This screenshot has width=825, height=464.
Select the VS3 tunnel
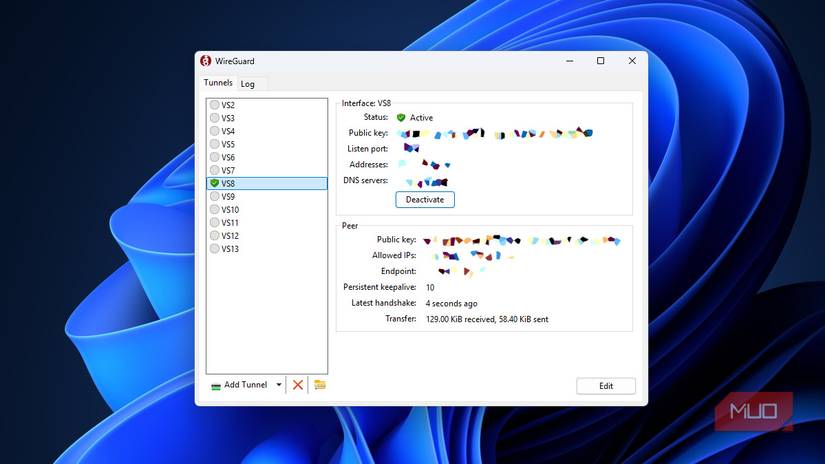pos(267,118)
